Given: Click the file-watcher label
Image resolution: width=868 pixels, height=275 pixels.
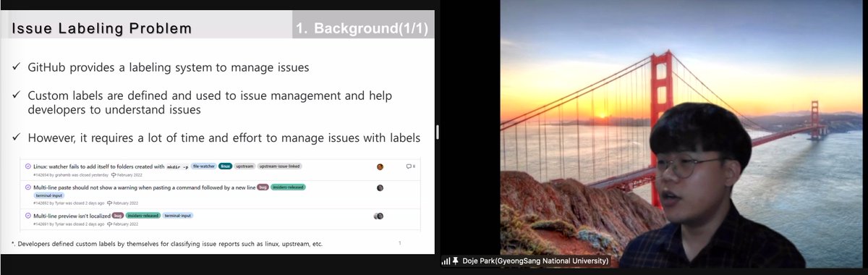Looking at the screenshot, I should point(203,166).
